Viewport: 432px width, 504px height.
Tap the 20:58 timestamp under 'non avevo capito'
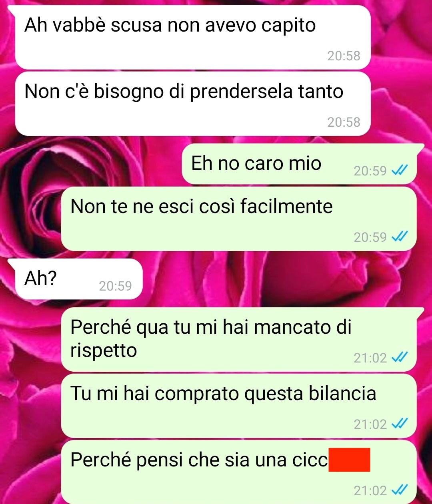click(x=344, y=56)
